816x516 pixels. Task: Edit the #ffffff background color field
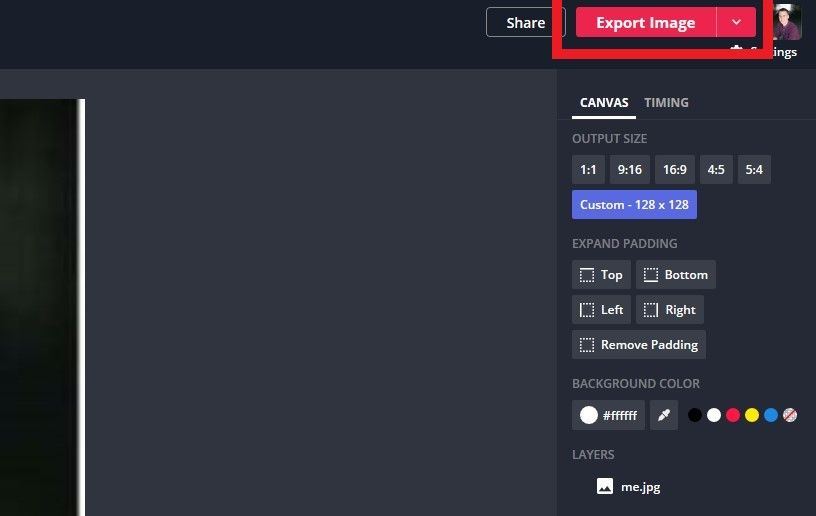pos(609,415)
